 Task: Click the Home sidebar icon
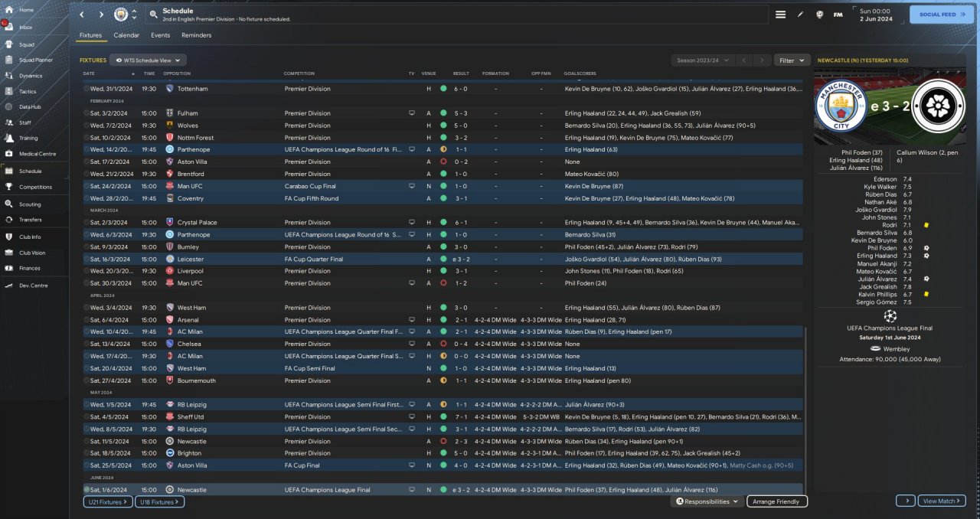click(x=9, y=10)
